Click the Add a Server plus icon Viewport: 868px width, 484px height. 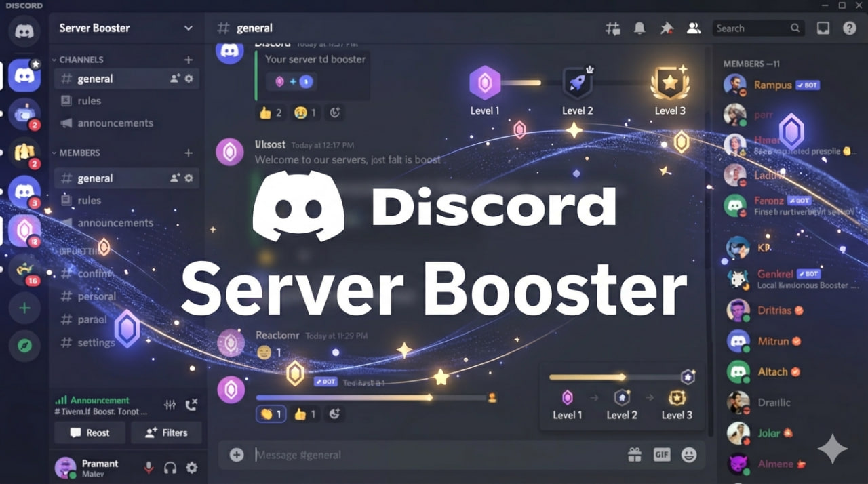(x=24, y=308)
